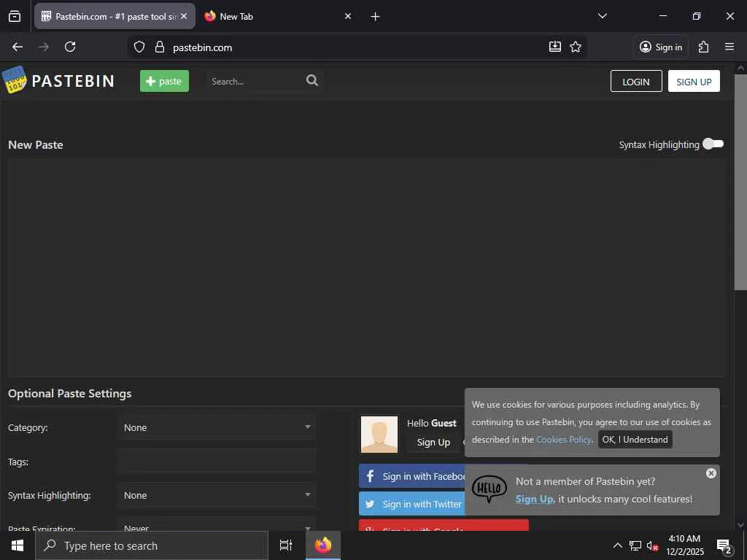Viewport: 747px width, 560px height.
Task: Go back to the previous page
Action: 18,47
